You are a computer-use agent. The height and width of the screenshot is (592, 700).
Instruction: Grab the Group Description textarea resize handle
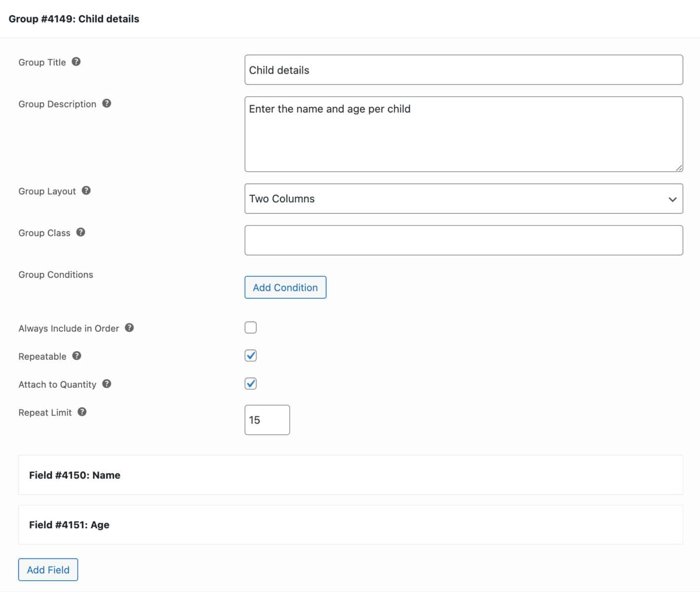tap(679, 168)
